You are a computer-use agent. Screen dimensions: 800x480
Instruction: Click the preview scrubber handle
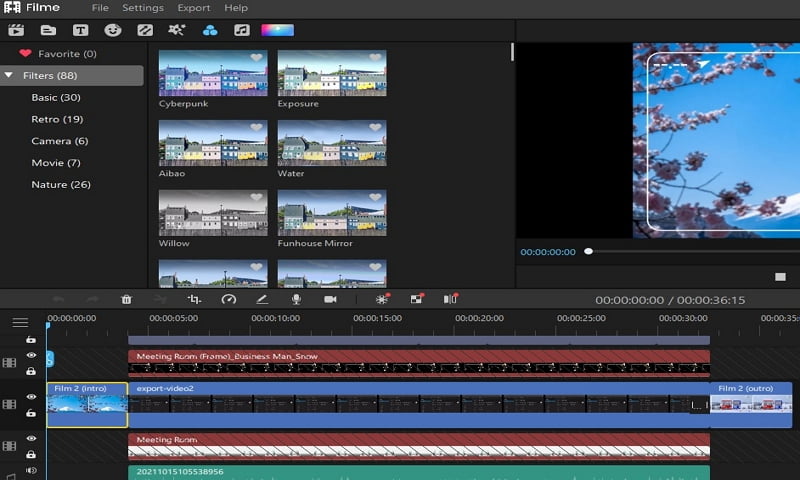[x=588, y=251]
